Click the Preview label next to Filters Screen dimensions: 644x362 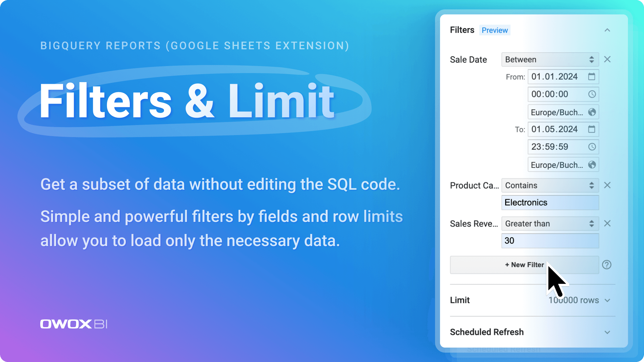click(495, 30)
